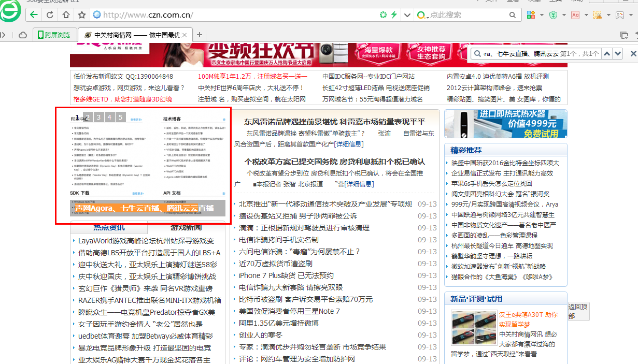The height and width of the screenshot is (364, 638).
Task: Close the find-in-page bar
Action: point(633,53)
